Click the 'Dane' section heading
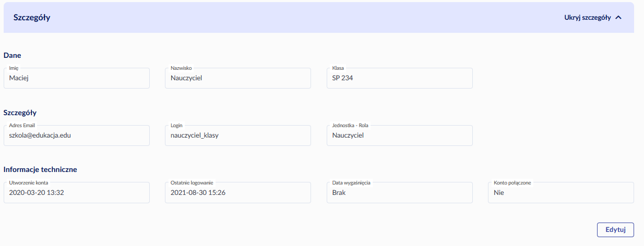The image size is (644, 246). [x=12, y=55]
